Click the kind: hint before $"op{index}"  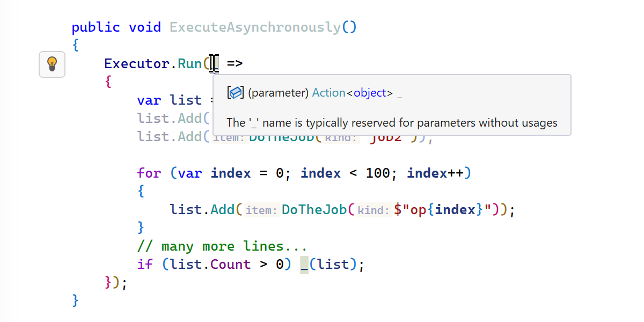tap(374, 210)
